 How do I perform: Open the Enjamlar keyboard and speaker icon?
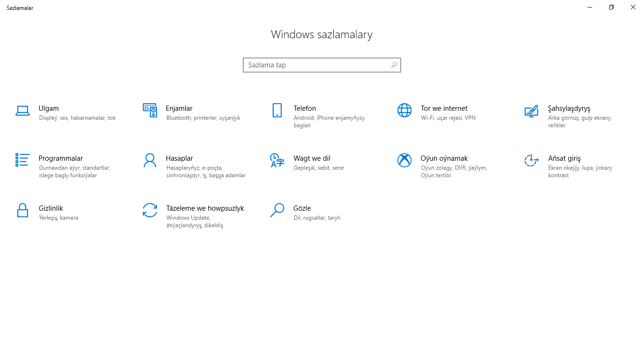point(150,110)
